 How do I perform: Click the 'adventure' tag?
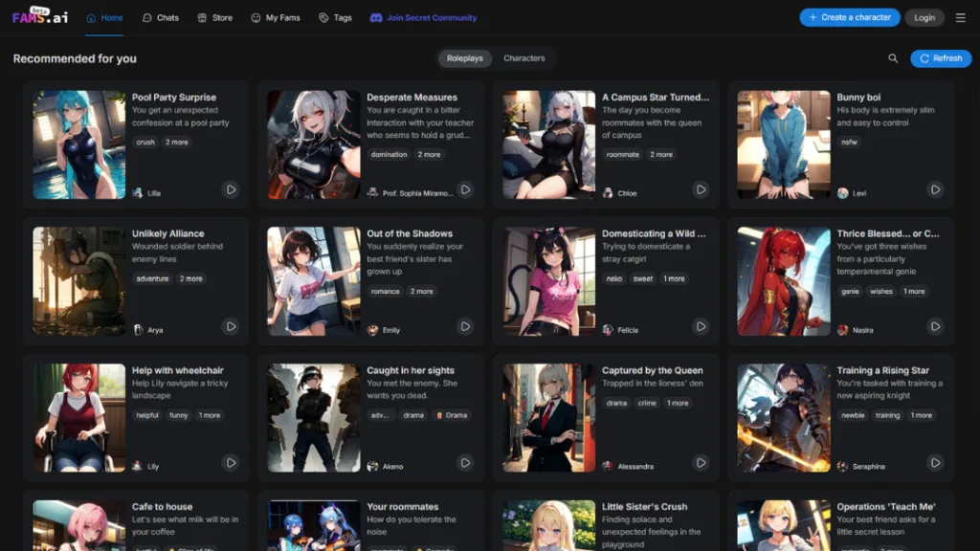click(x=152, y=278)
